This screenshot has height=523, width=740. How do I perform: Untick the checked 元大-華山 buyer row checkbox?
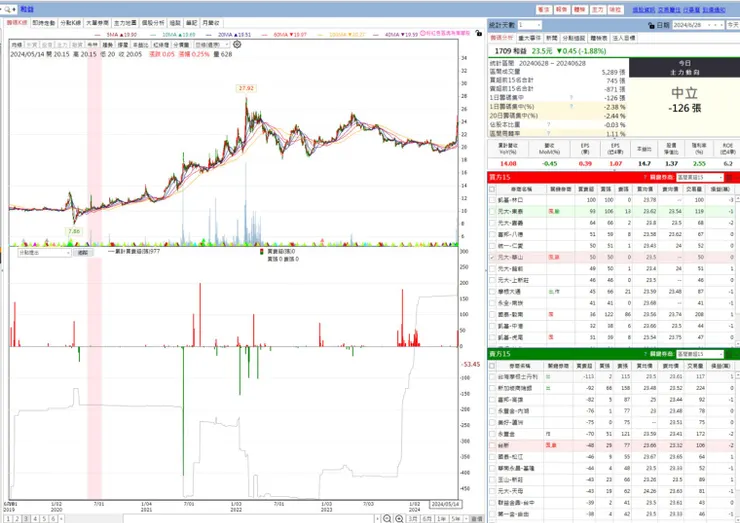[x=492, y=257]
